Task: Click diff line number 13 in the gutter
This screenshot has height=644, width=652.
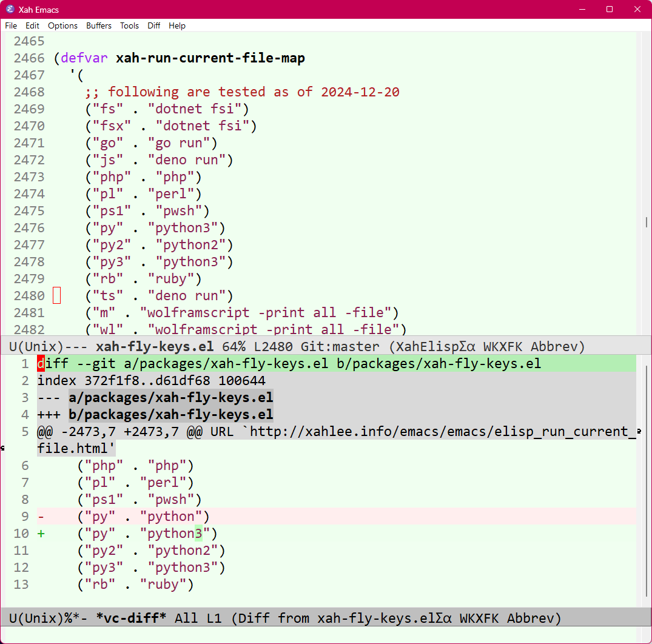Action: coord(21,585)
